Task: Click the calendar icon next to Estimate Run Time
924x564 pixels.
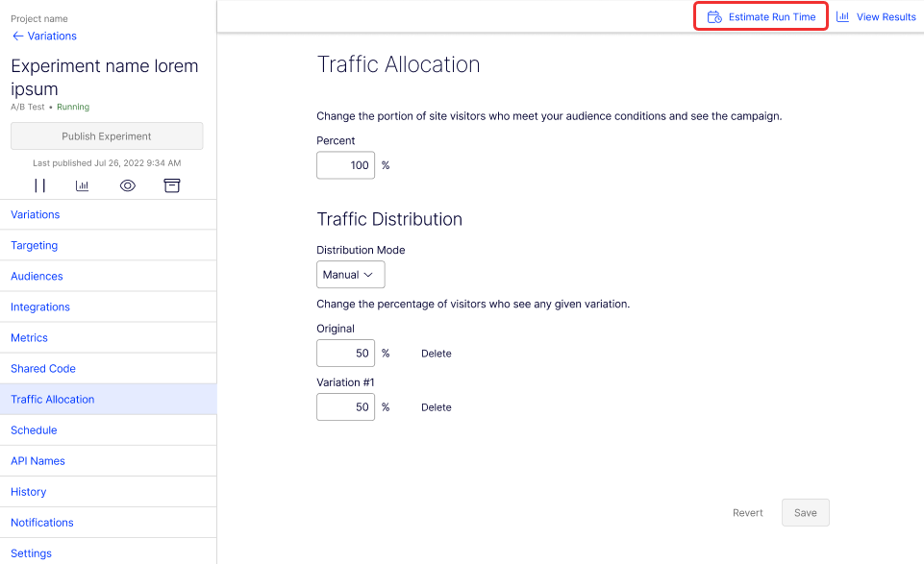Action: (x=714, y=17)
